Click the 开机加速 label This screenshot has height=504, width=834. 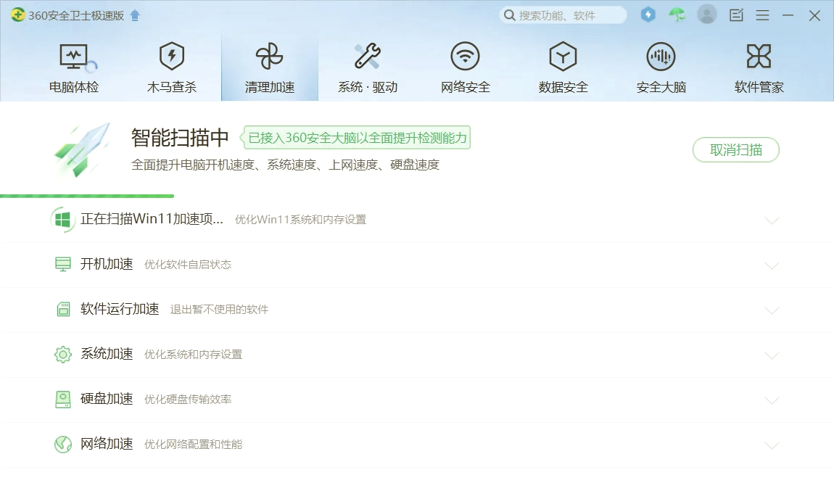click(107, 264)
